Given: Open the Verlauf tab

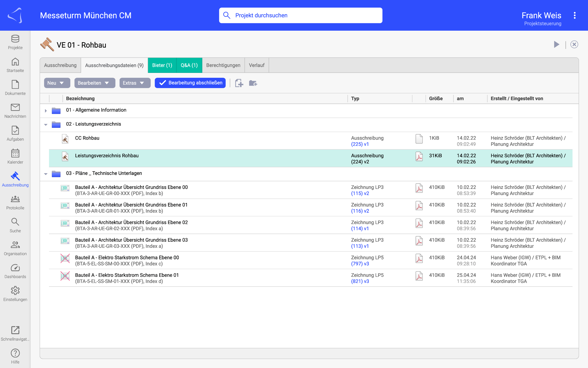Looking at the screenshot, I should [x=257, y=65].
